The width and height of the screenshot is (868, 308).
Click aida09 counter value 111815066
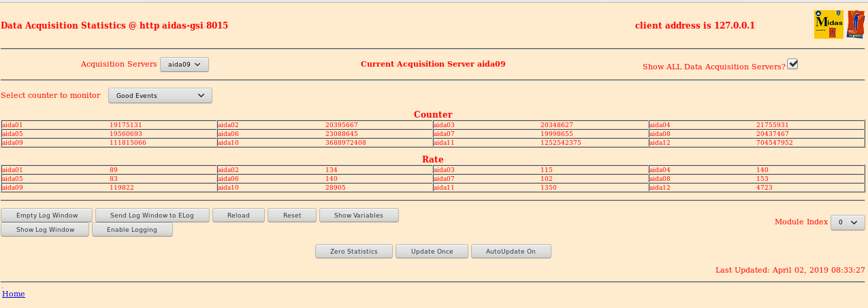pos(128,143)
